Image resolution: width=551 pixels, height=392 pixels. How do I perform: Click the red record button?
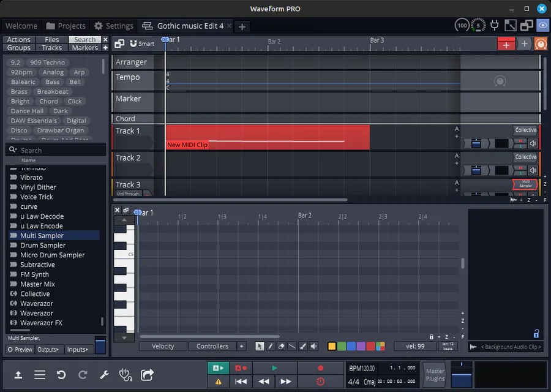coord(320,368)
